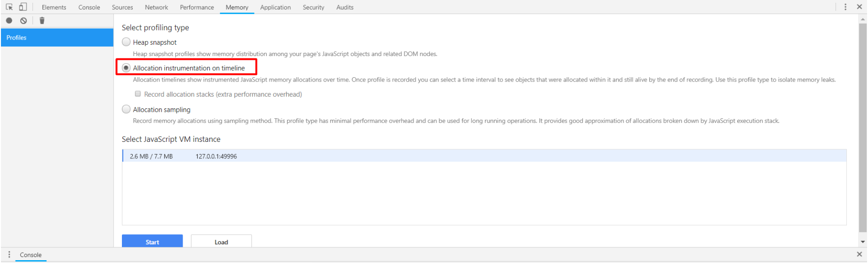868x263 pixels.
Task: Click the clear all profiles icon
Action: tap(24, 21)
